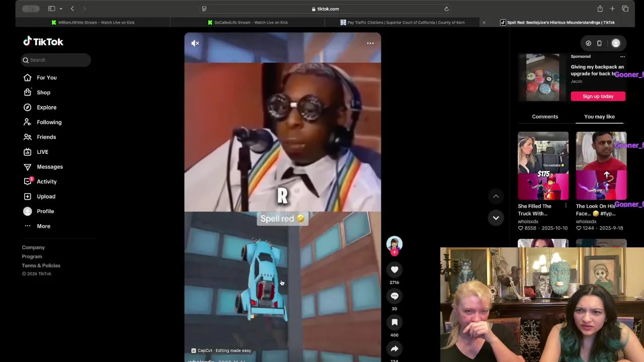Click the TikTok logo
Screen dimensions: 644x362
click(x=43, y=42)
